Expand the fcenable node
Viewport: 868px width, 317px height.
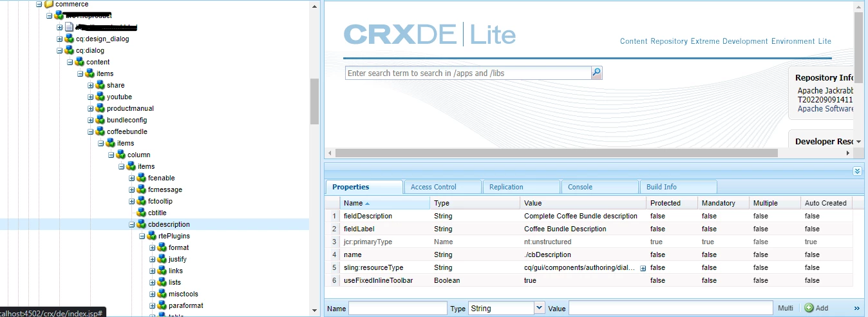(x=132, y=178)
